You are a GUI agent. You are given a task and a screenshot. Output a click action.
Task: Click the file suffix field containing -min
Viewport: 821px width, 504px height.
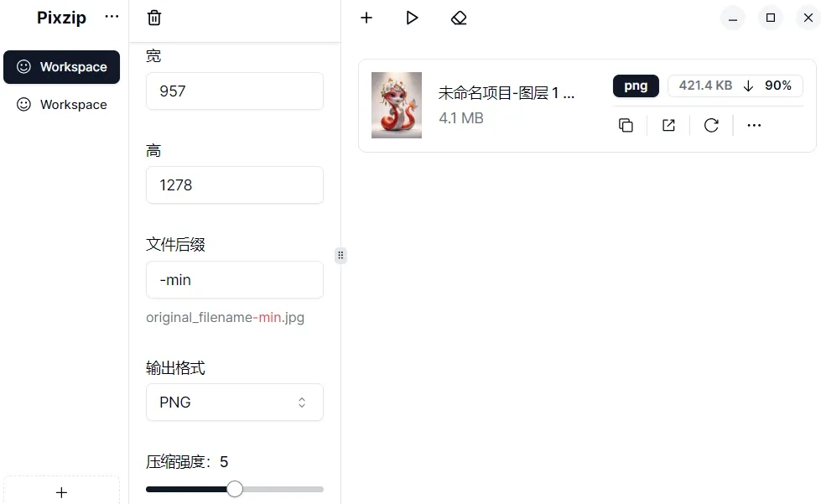[235, 280]
